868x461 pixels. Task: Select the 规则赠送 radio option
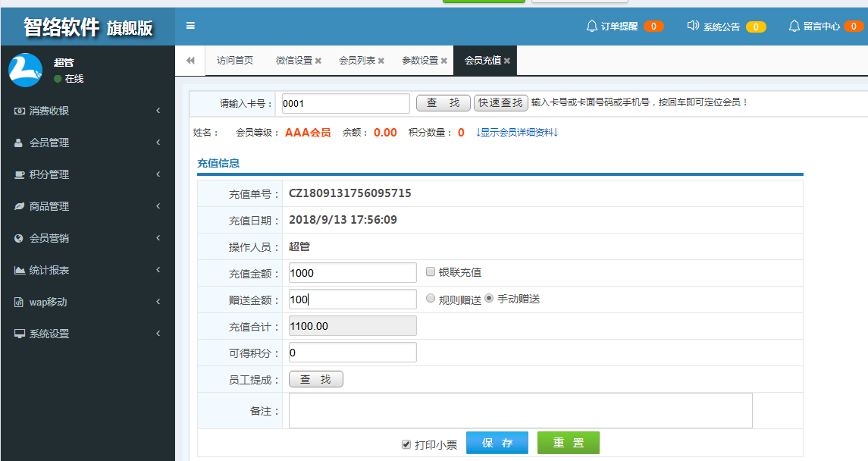coord(431,299)
